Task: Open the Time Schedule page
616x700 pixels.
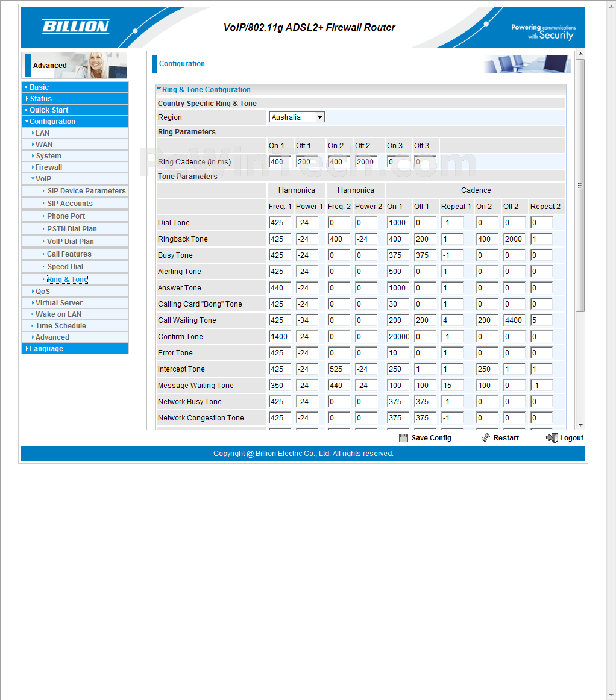Action: pos(61,326)
